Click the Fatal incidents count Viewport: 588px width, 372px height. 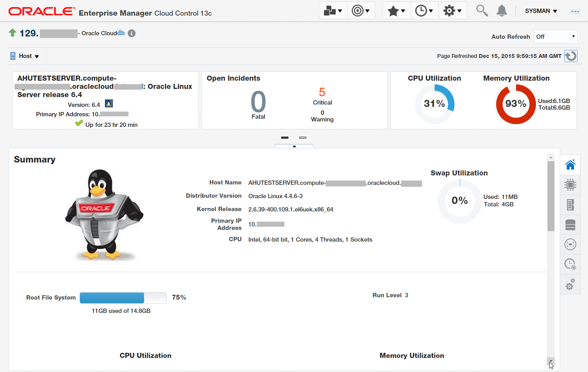(258, 102)
